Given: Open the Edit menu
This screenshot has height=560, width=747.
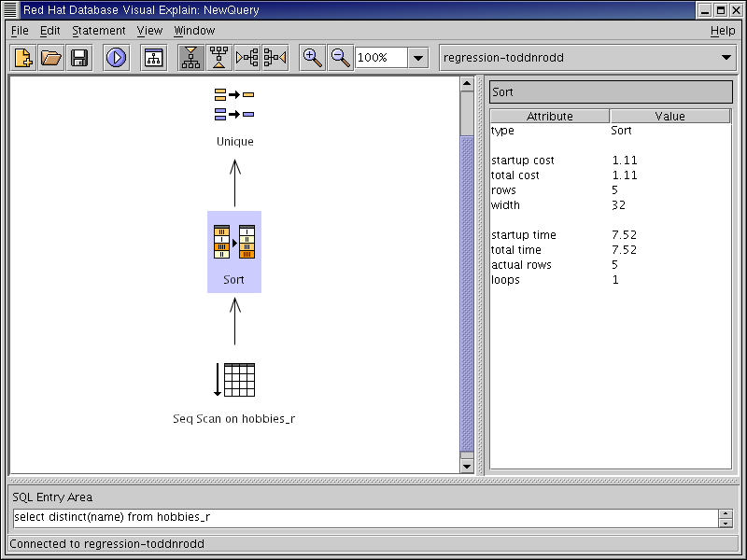Looking at the screenshot, I should coord(49,31).
